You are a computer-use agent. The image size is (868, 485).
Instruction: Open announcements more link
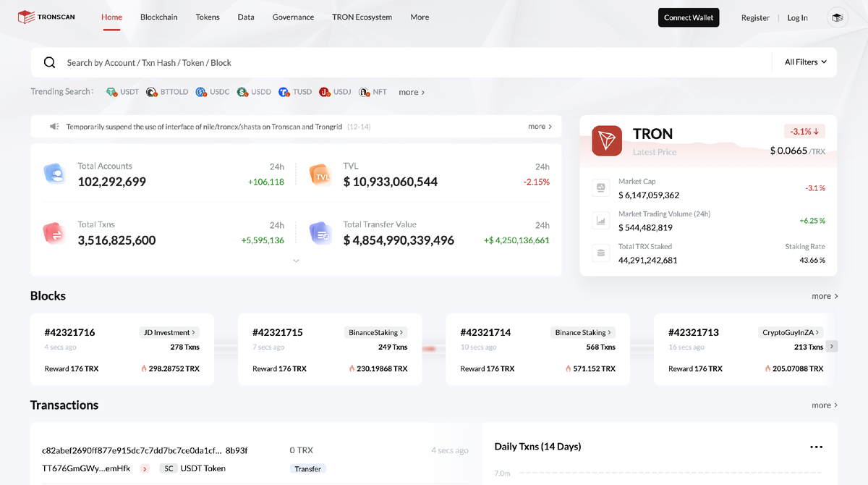pos(540,126)
